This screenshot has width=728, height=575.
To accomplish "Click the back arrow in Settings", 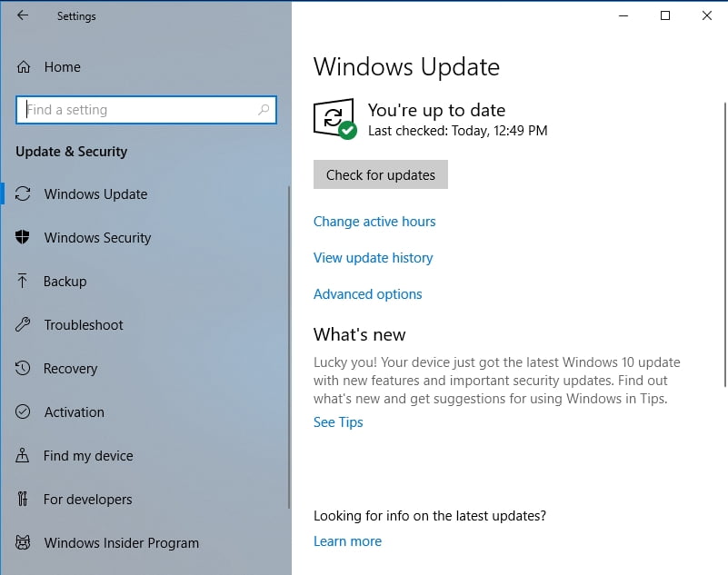I will 23,15.
